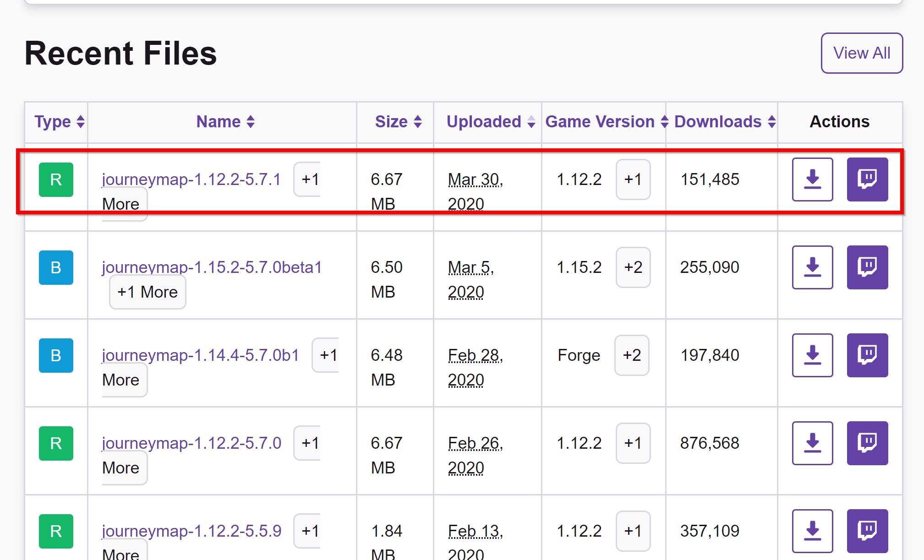Download journeymap-1.12.2-5.7.1 file
This screenshot has height=560, width=924.
[812, 179]
